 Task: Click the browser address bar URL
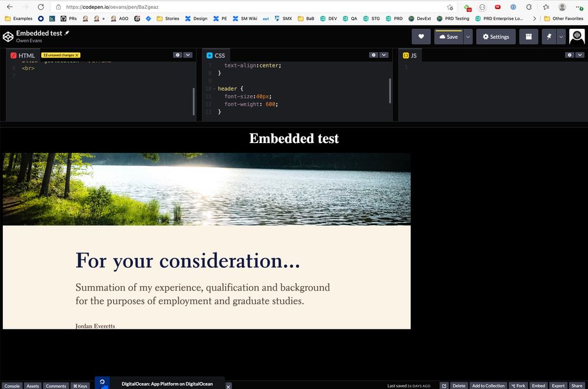[x=112, y=6]
